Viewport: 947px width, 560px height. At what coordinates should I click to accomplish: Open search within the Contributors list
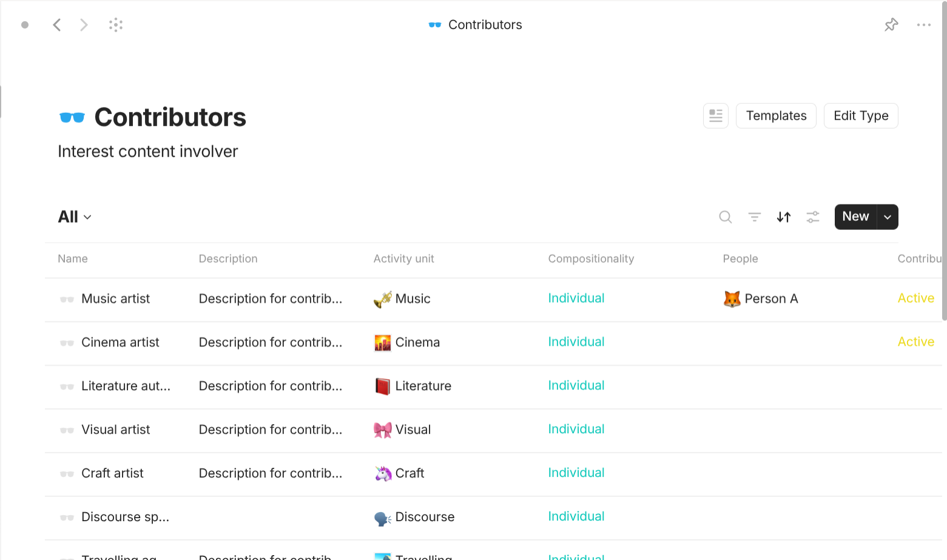726,217
